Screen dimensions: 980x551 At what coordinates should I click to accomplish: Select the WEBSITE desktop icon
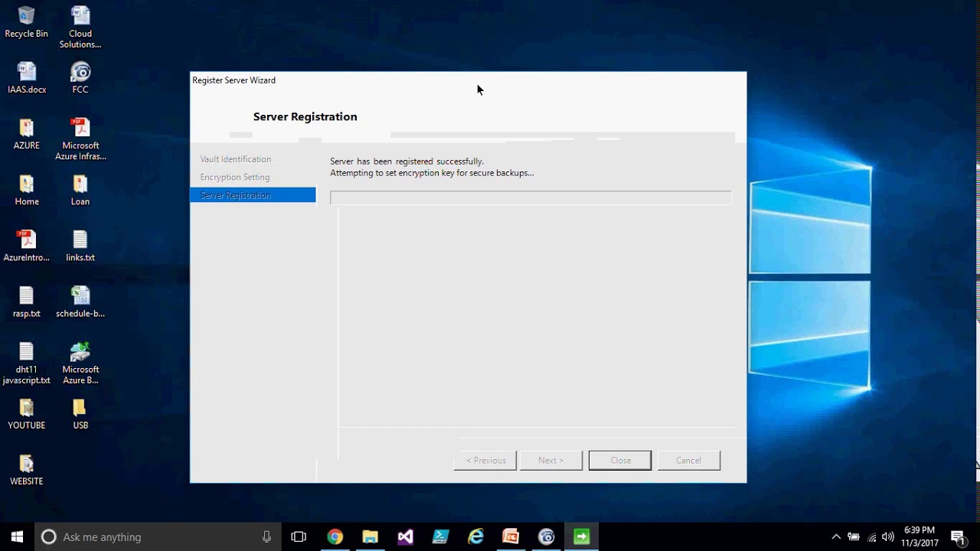tap(27, 469)
